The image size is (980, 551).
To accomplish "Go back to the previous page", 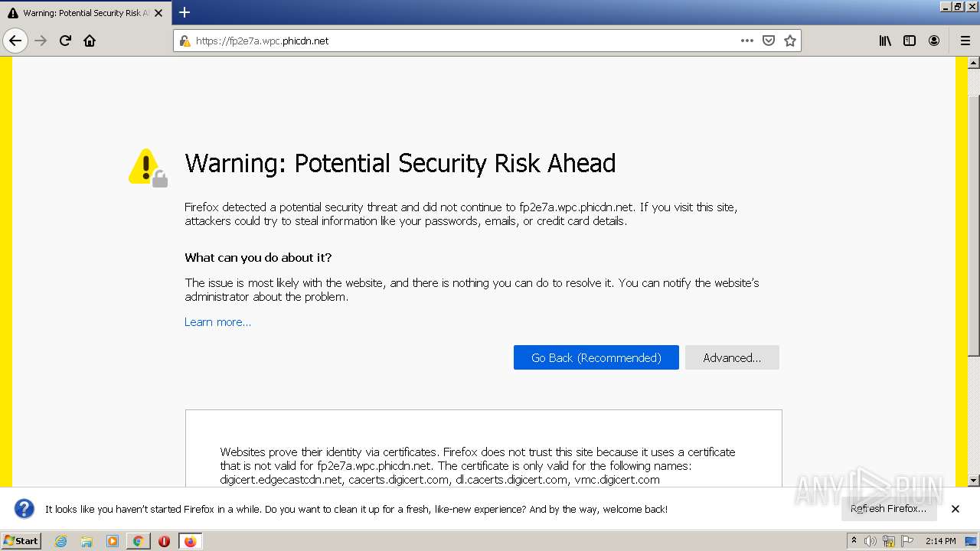I will pos(15,41).
